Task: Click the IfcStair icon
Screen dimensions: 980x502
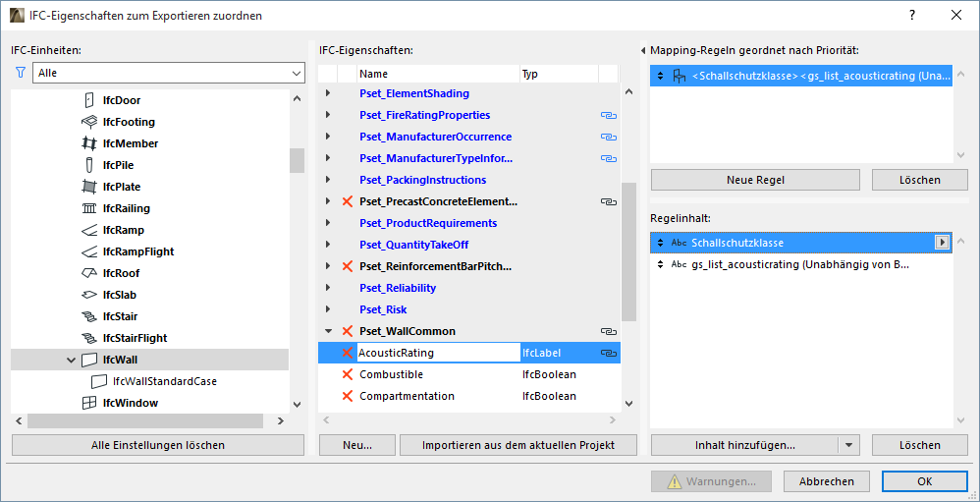Action: coord(88,316)
